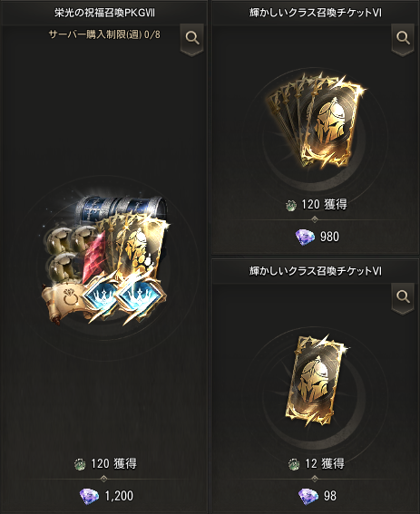Click the package item bundle artwork
The height and width of the screenshot is (514, 420).
pyautogui.click(x=105, y=261)
